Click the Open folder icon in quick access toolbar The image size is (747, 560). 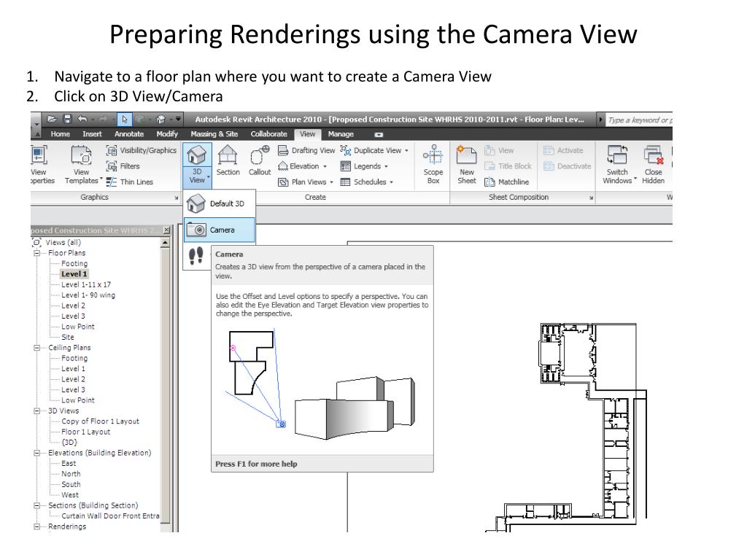(x=53, y=119)
